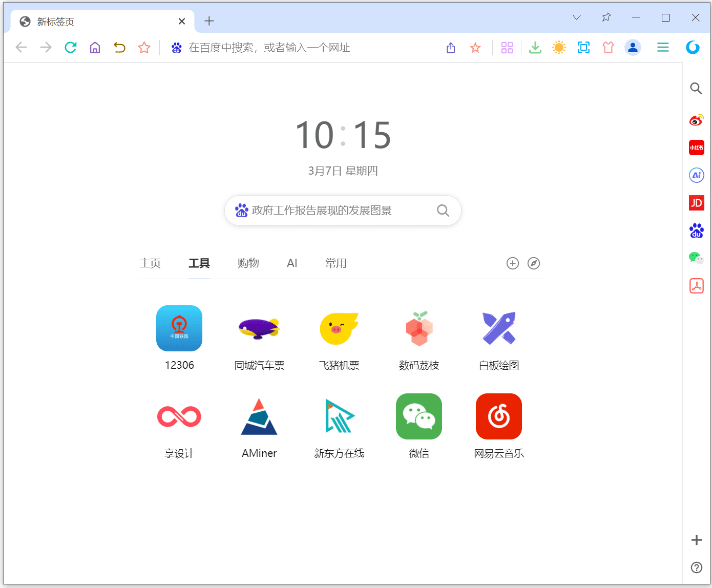Switch to the 主页 tab
This screenshot has height=588, width=712.
click(x=150, y=263)
